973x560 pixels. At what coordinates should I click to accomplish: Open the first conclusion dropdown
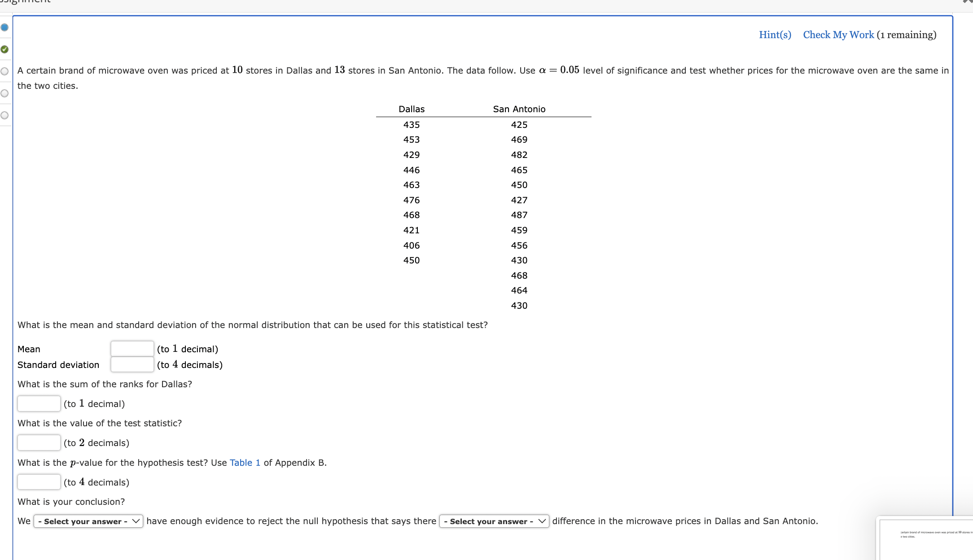tap(88, 521)
